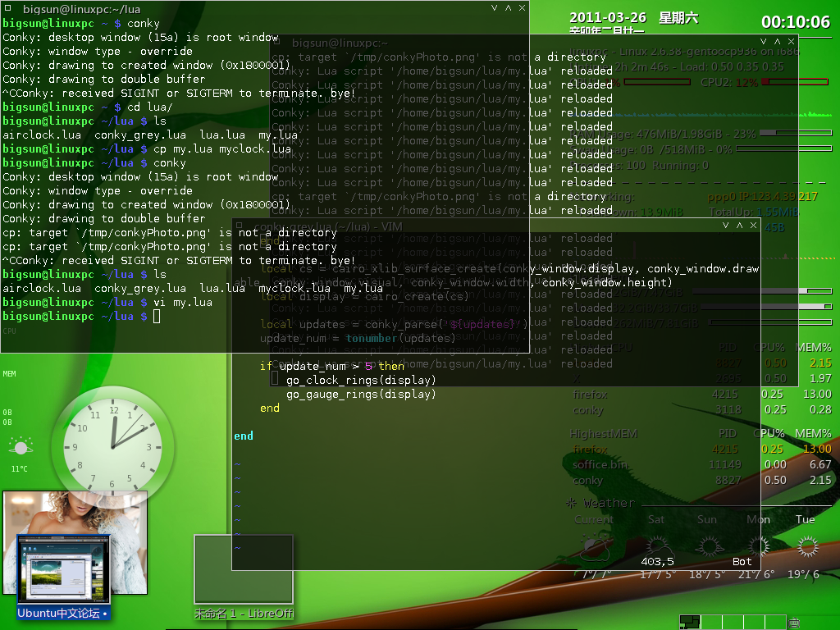The image size is (840, 630).
Task: Switch to the second workspace in the pager
Action: coord(711,622)
